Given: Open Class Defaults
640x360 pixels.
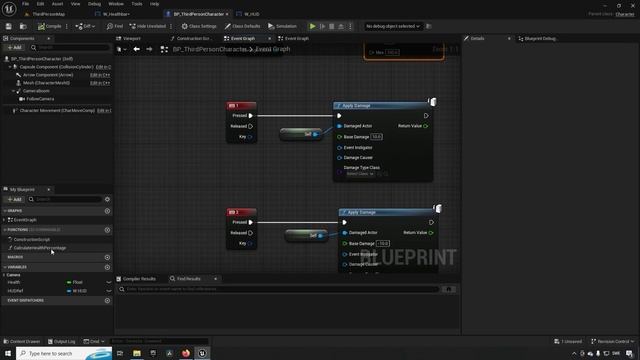Looking at the screenshot, I should (242, 26).
